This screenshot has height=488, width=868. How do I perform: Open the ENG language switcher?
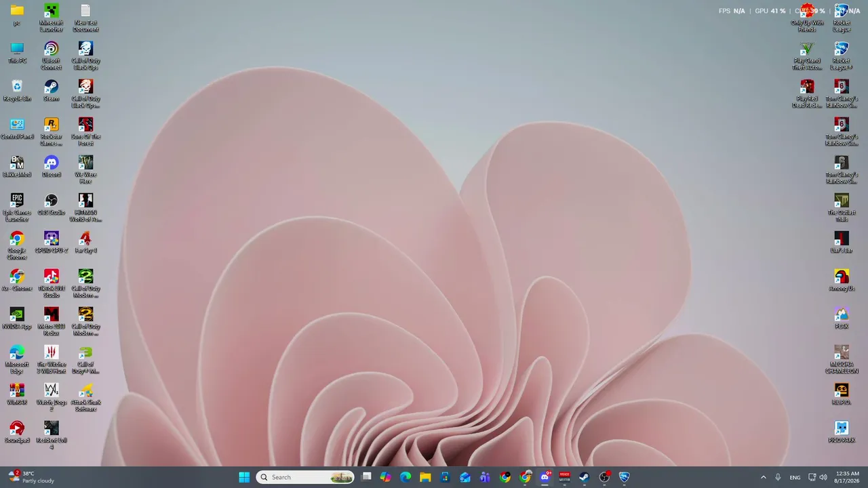pos(795,477)
